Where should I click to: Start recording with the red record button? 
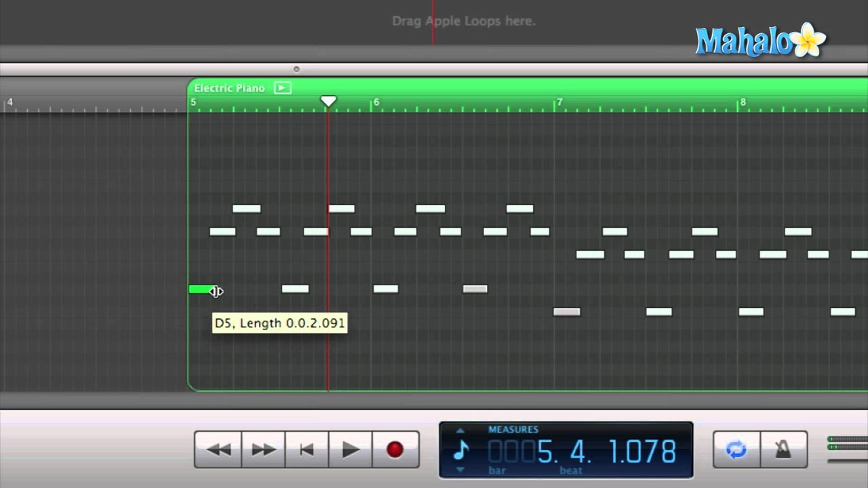click(395, 449)
